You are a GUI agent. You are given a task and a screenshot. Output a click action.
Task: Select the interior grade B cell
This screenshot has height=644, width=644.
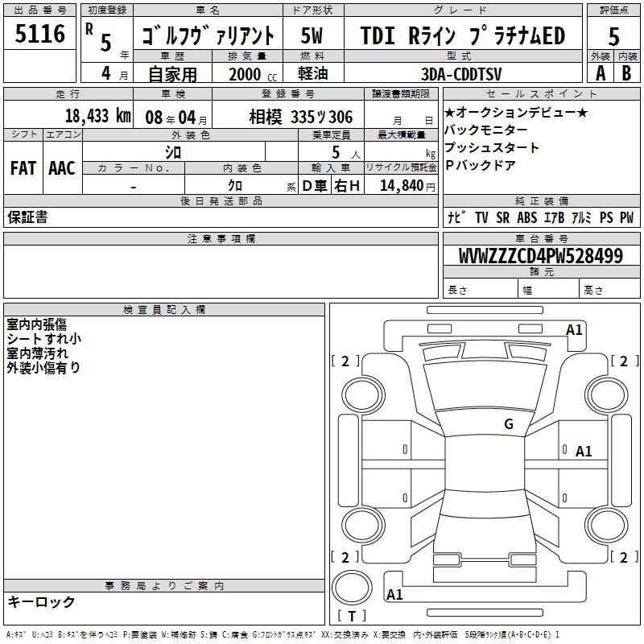627,72
